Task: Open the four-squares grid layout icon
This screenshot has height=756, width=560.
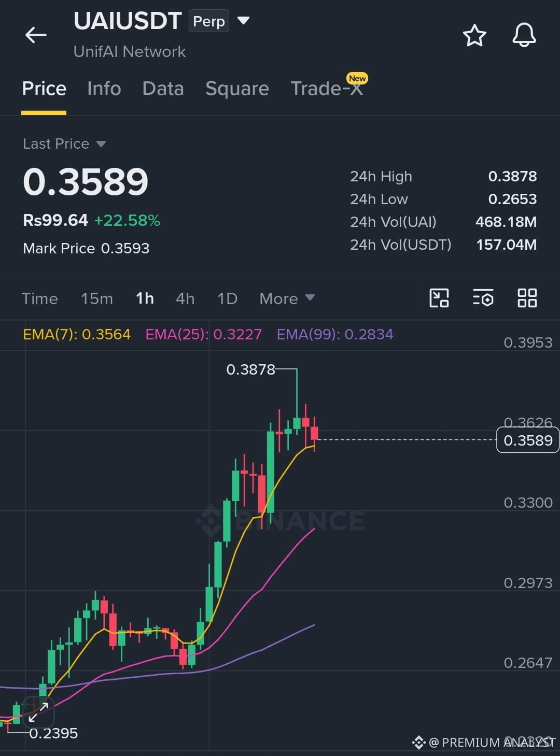Action: tap(527, 298)
